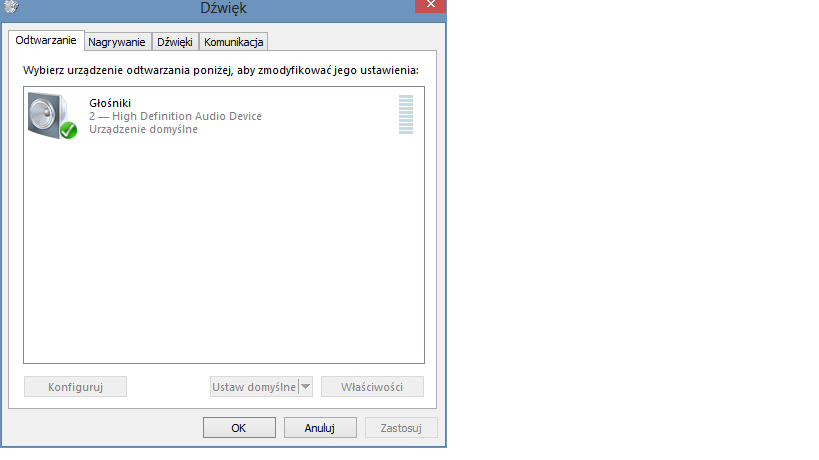Expand the Ustaw domyślne dropdown arrow

306,387
